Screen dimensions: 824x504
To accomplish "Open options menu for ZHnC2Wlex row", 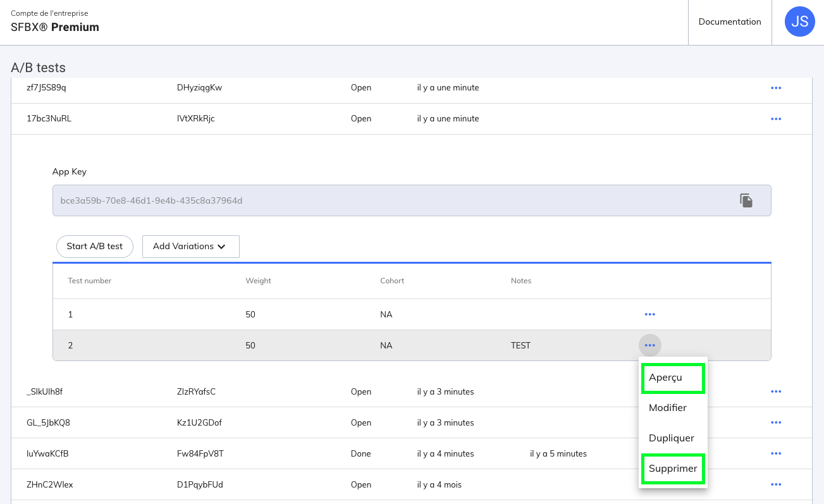I will click(x=776, y=485).
